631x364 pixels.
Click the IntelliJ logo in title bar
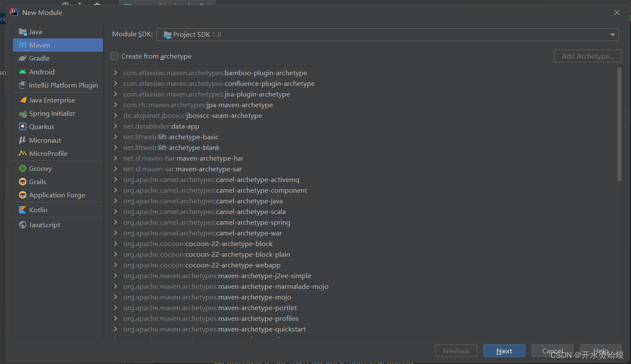pos(14,12)
